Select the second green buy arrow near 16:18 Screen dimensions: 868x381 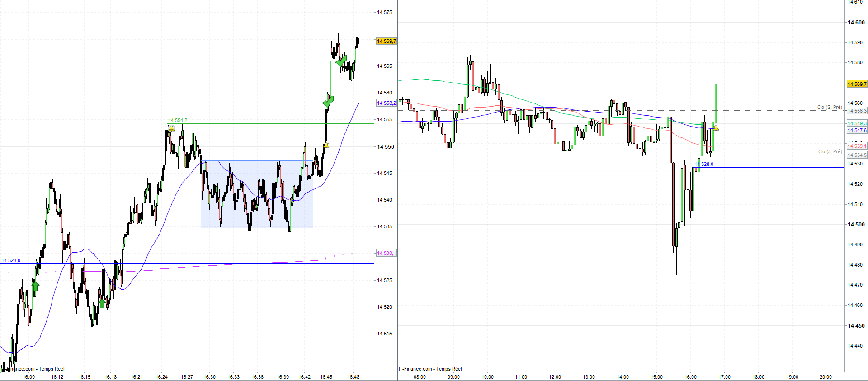click(x=102, y=303)
